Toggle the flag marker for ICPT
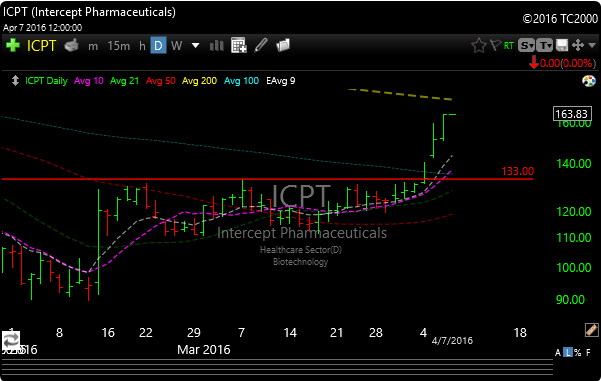Viewport: 601px width, 381px height. point(495,45)
